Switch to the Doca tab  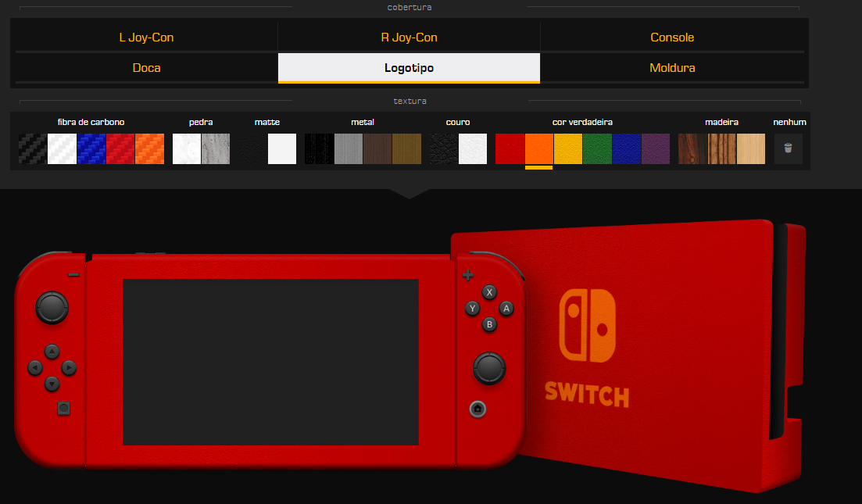(x=146, y=68)
